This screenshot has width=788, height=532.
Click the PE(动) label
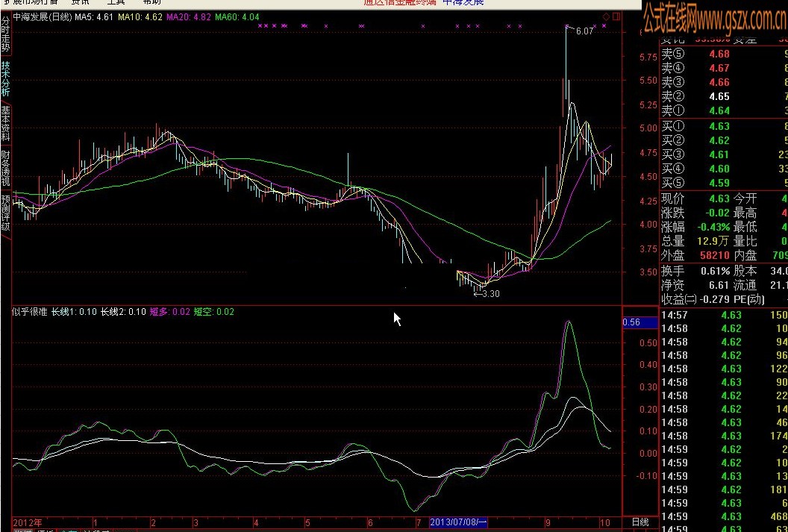(x=749, y=299)
